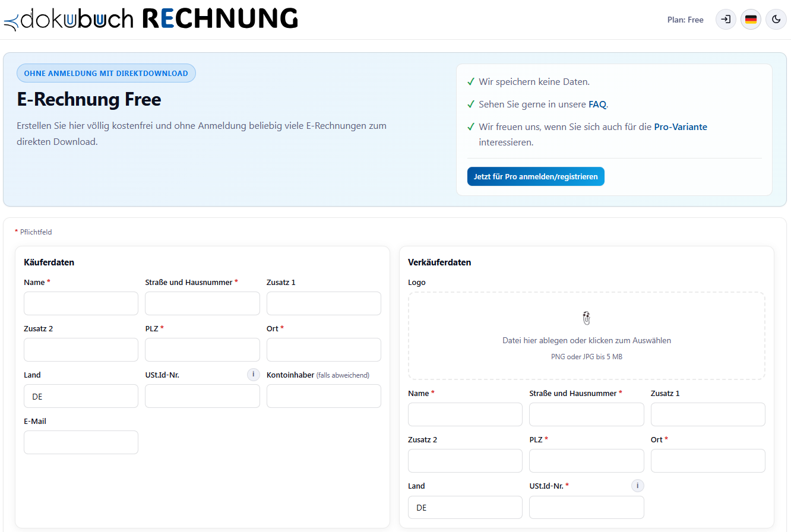Focus the Verkäuferdaten USt.Id-Nr. field

[x=587, y=508]
